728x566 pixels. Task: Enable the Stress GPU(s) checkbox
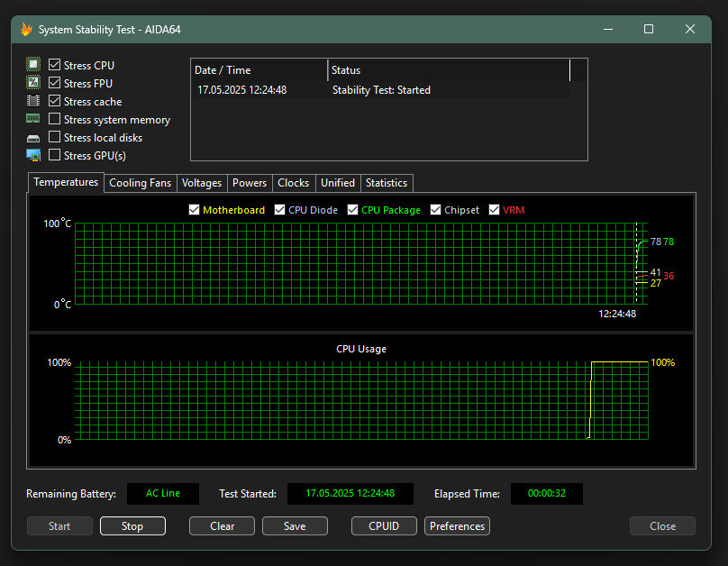[54, 155]
